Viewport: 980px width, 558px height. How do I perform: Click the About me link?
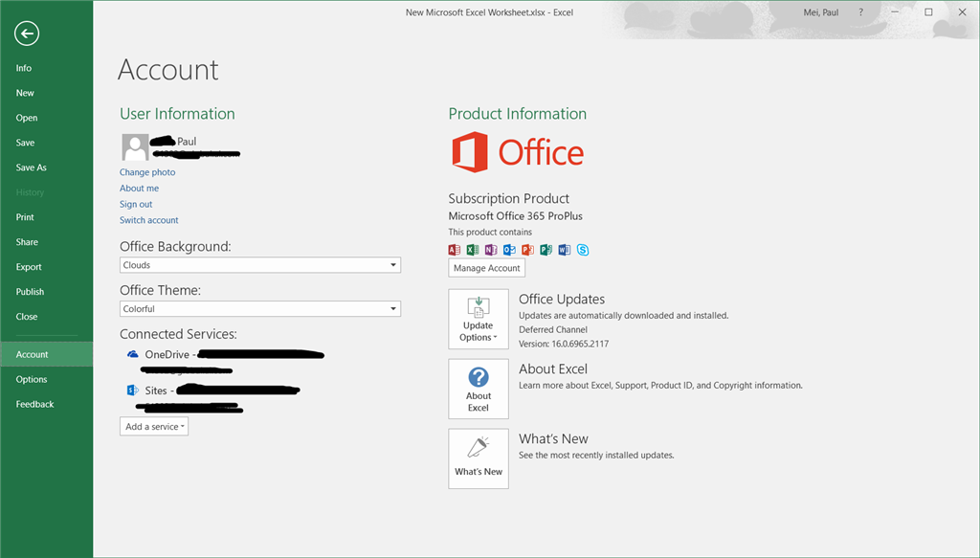pos(140,189)
